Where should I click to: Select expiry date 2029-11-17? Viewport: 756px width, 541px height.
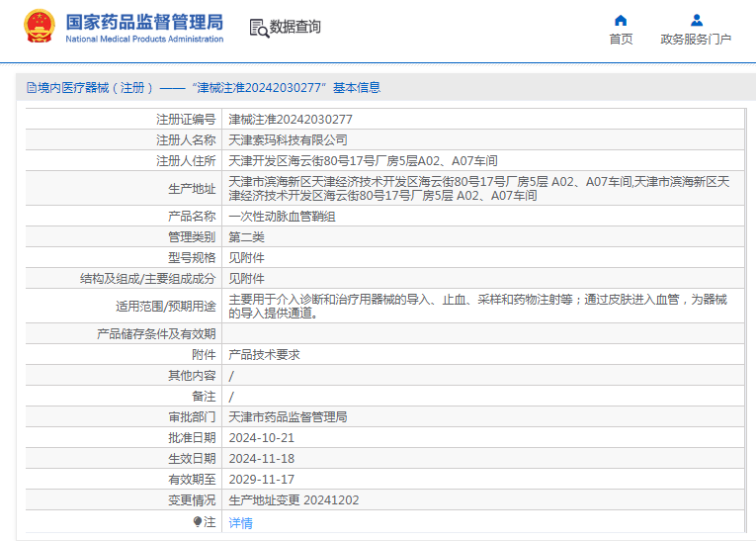point(261,480)
